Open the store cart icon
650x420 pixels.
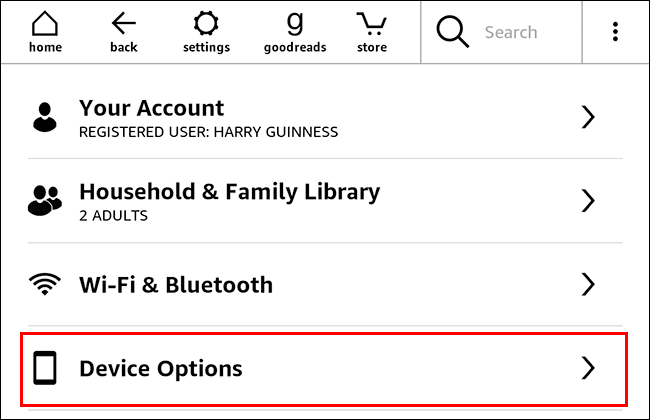click(371, 24)
